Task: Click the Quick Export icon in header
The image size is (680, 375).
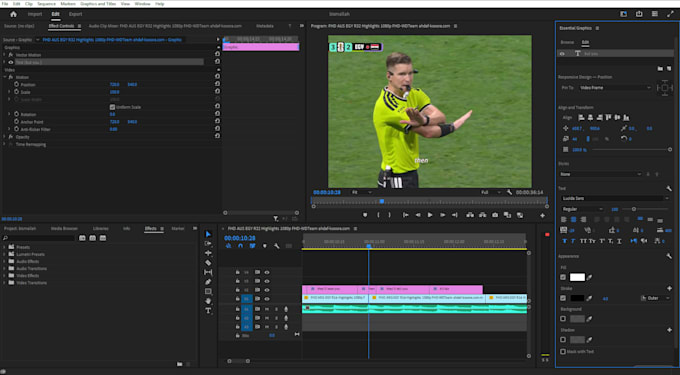Action: (639, 14)
